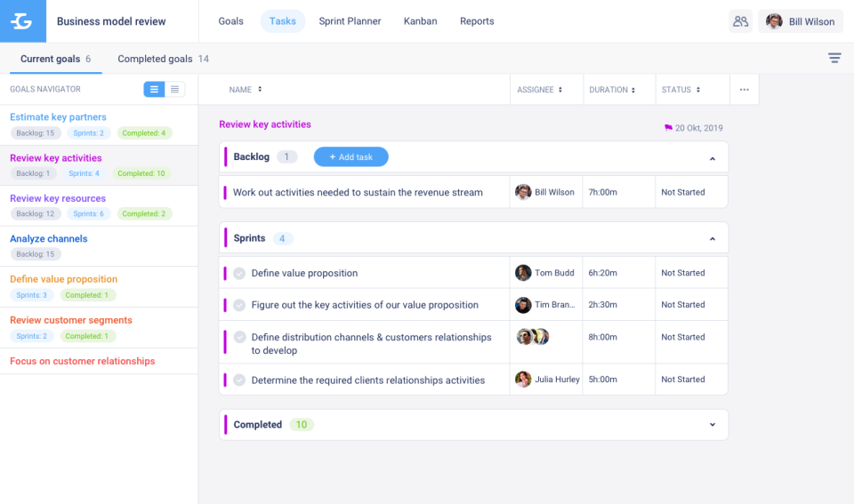Open Review customer segments goal
854x504 pixels.
tap(71, 320)
